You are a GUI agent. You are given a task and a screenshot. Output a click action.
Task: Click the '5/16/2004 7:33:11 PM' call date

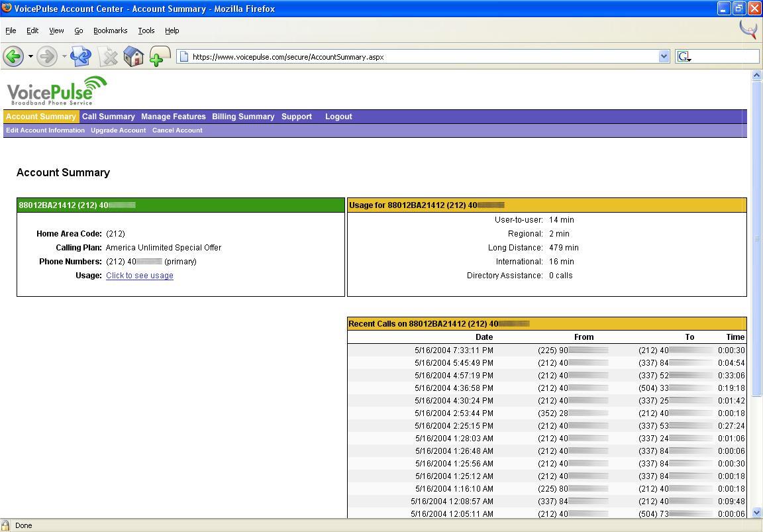pyautogui.click(x=454, y=350)
